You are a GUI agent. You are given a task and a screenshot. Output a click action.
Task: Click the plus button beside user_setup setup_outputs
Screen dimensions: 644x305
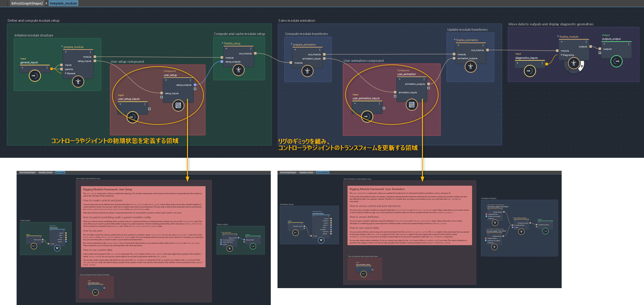[x=195, y=89]
